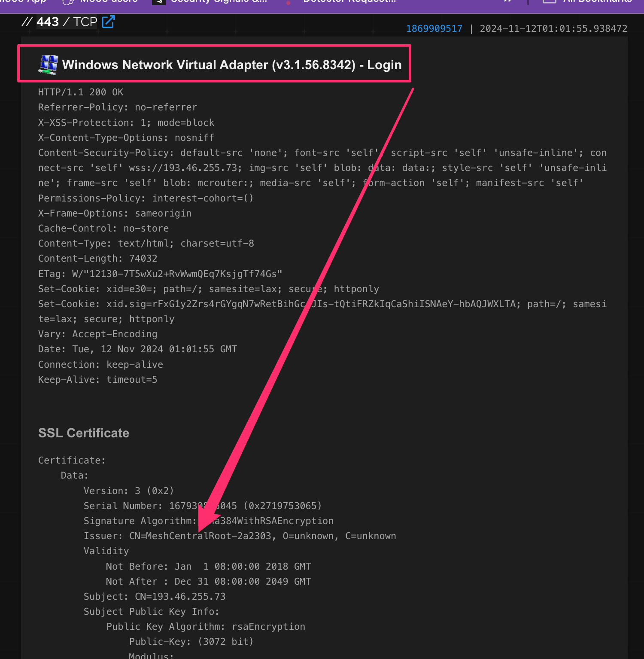
Task: Click the Windows network adapter favicon icon
Action: pos(48,65)
